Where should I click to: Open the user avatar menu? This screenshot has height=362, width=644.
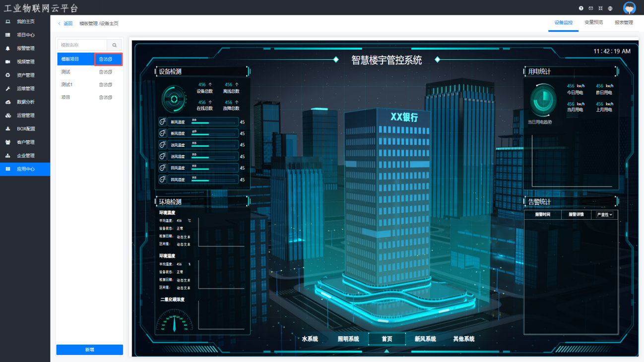click(x=629, y=8)
